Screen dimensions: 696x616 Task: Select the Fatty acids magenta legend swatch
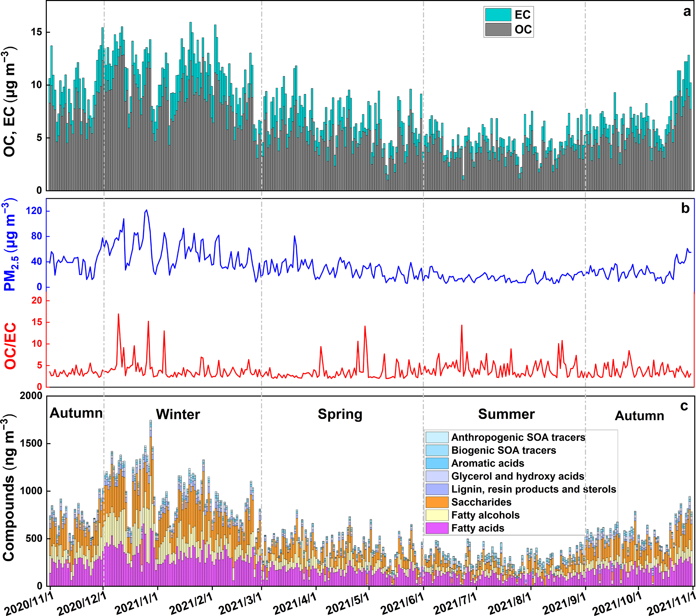[437, 528]
